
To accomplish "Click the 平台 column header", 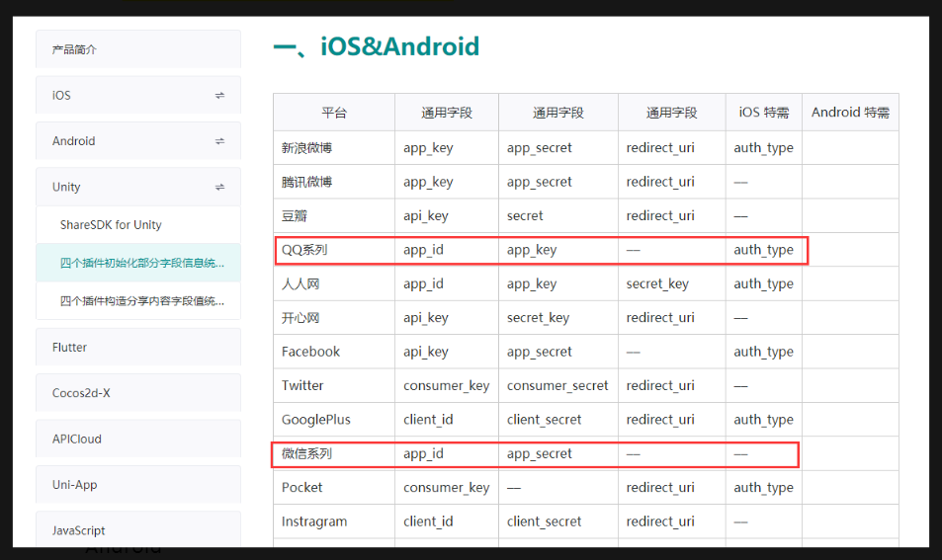I will pyautogui.click(x=334, y=113).
